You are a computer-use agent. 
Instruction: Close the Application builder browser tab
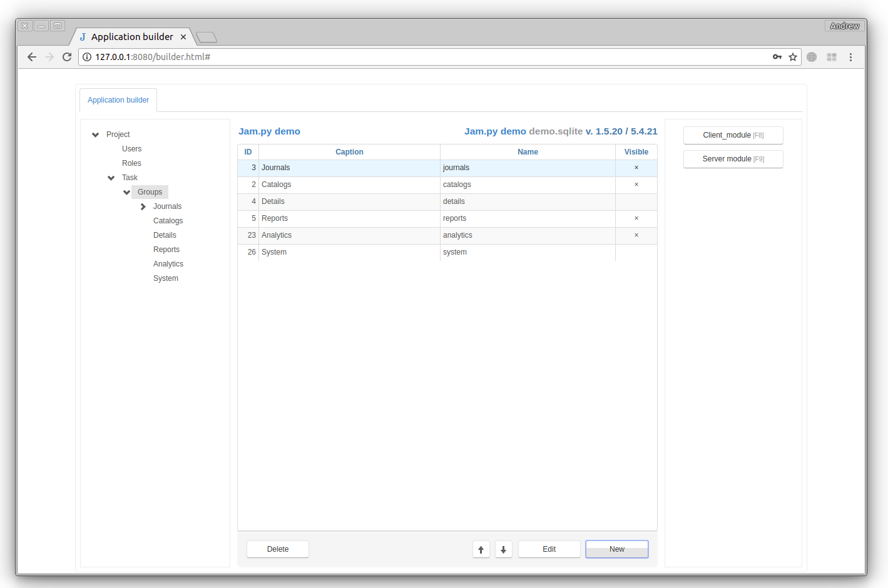(x=183, y=37)
